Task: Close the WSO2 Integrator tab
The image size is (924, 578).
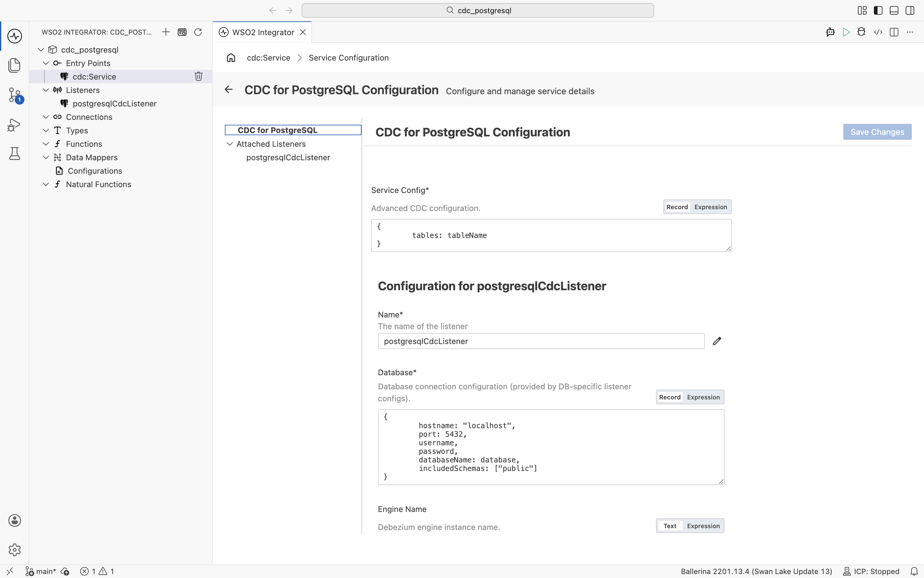Action: [x=303, y=32]
